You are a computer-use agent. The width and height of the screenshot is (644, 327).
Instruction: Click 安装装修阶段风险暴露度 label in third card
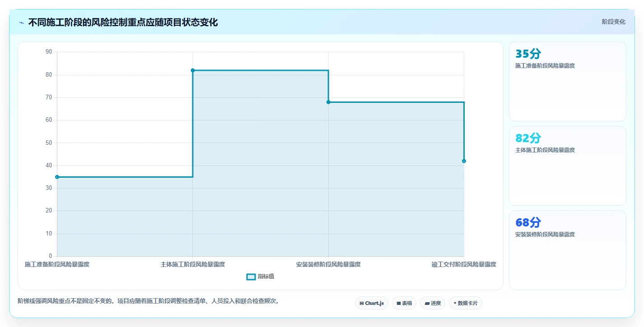click(x=545, y=235)
